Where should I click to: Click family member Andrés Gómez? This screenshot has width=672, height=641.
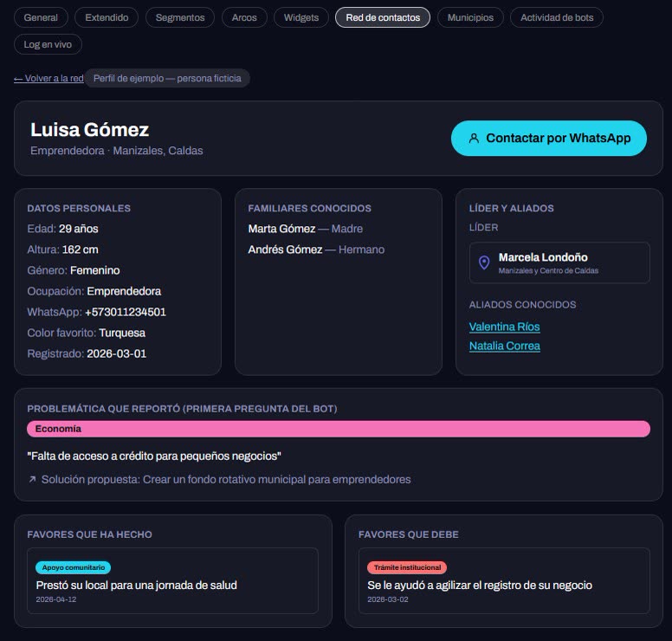tap(285, 249)
